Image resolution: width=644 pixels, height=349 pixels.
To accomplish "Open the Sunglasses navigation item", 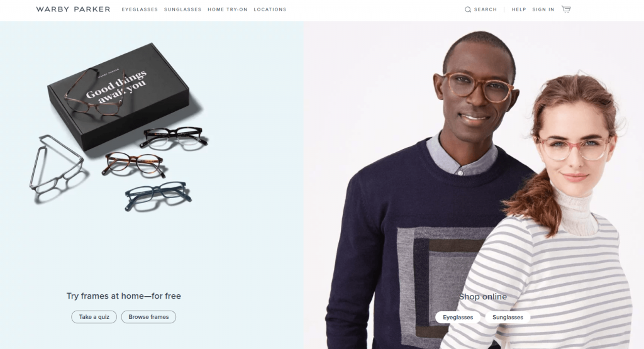I will tap(183, 9).
